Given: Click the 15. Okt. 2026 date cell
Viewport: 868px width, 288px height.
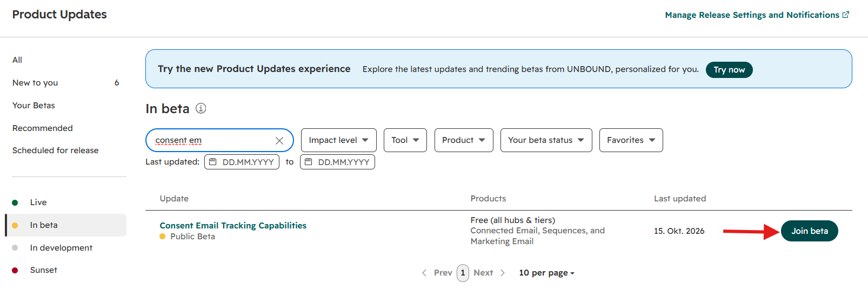Looking at the screenshot, I should click(x=679, y=231).
